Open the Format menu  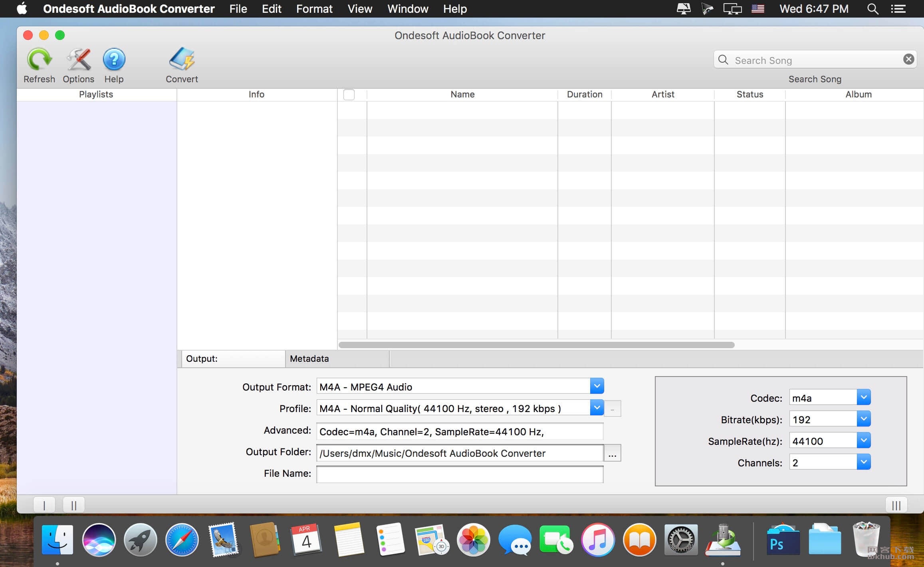[314, 9]
